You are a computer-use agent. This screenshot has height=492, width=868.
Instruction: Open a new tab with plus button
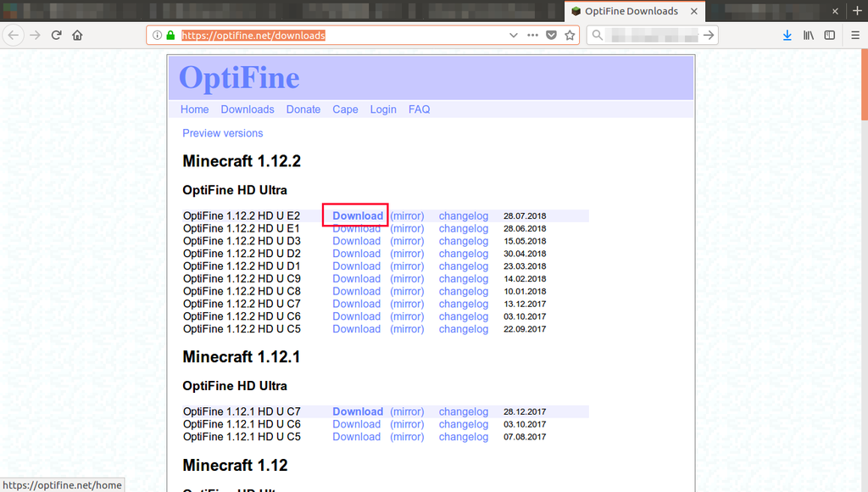coord(857,11)
